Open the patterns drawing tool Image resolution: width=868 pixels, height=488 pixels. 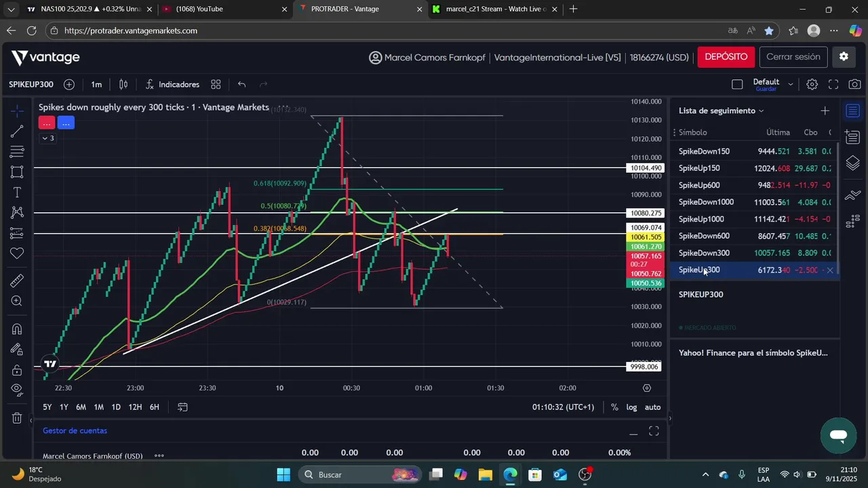point(17,213)
